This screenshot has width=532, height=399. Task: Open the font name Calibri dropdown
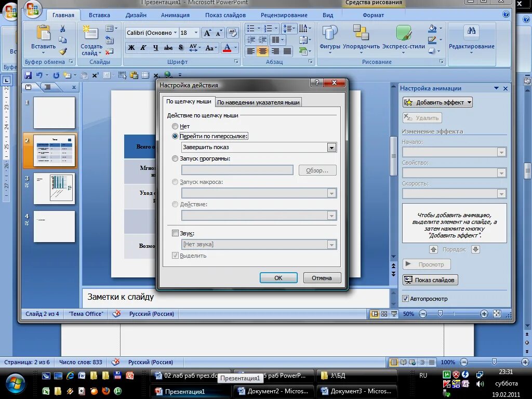(x=176, y=33)
